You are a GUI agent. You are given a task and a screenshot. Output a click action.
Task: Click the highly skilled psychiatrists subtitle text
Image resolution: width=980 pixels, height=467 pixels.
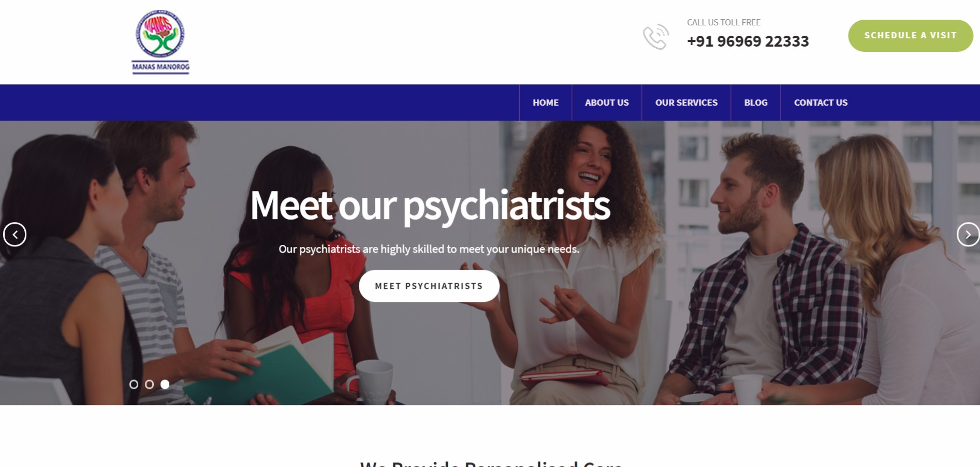pos(429,249)
